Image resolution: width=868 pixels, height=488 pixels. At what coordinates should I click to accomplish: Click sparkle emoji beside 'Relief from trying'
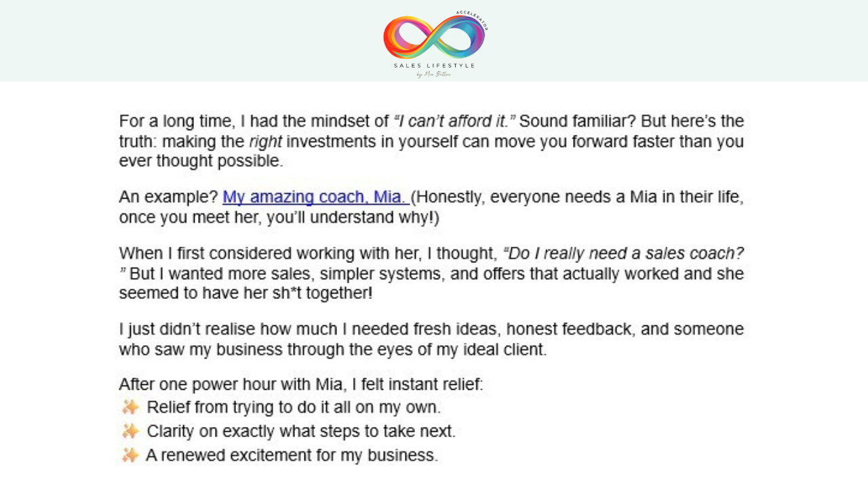pos(130,407)
